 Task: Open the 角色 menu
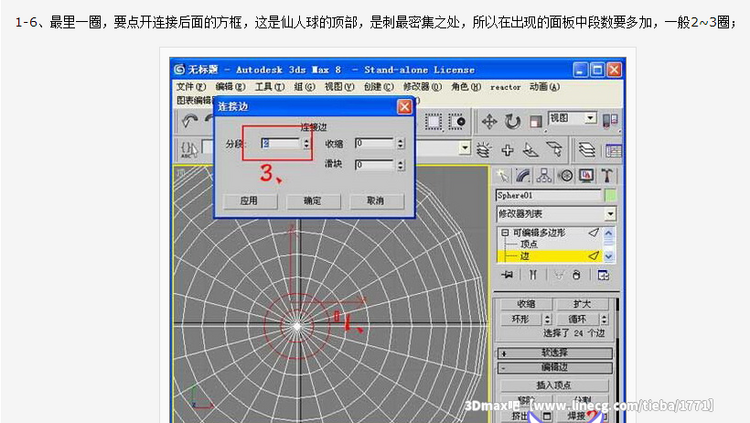(466, 87)
